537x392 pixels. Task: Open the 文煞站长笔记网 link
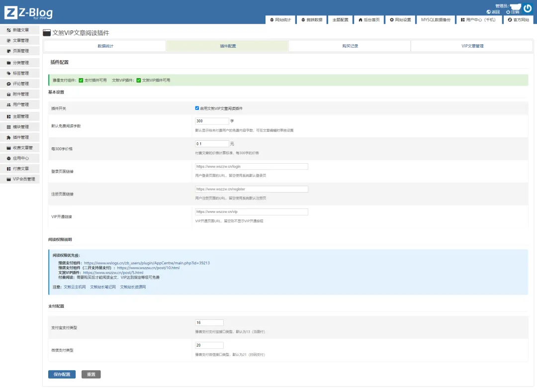pos(103,287)
